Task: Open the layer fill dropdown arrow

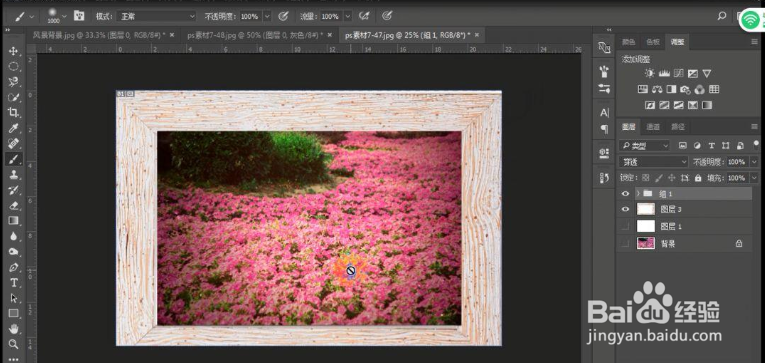Action: pyautogui.click(x=755, y=178)
